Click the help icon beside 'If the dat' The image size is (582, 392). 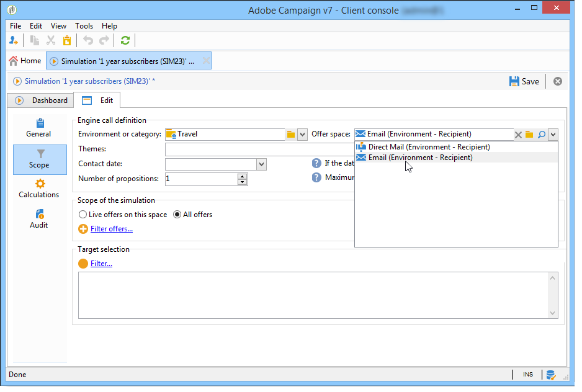316,164
